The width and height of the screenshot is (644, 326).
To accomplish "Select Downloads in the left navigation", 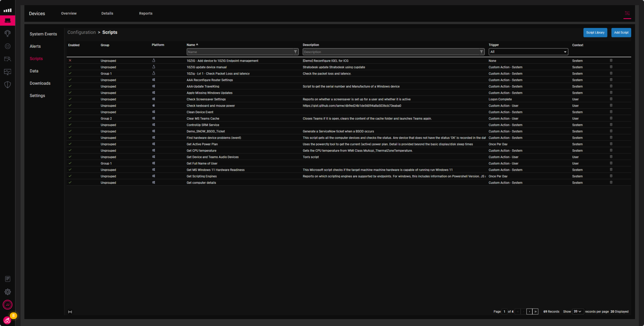I will click(40, 83).
